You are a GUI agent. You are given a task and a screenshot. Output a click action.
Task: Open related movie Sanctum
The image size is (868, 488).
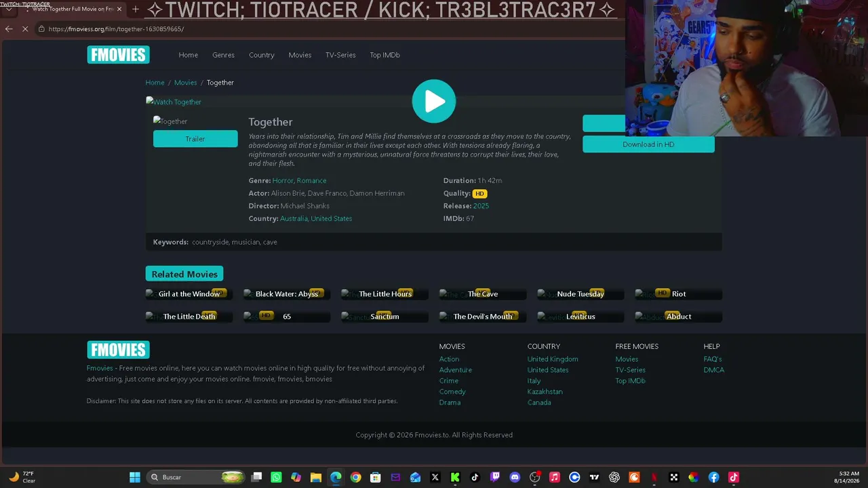click(384, 317)
